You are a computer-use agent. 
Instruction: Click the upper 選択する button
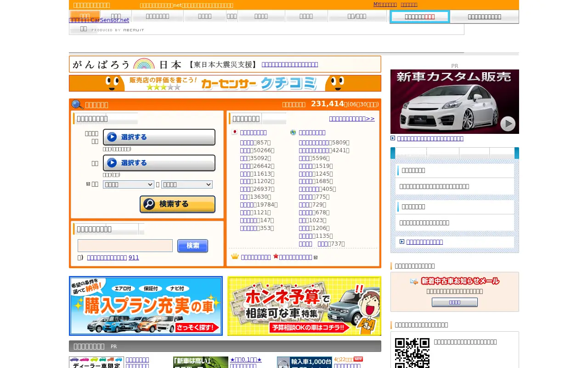click(x=159, y=137)
